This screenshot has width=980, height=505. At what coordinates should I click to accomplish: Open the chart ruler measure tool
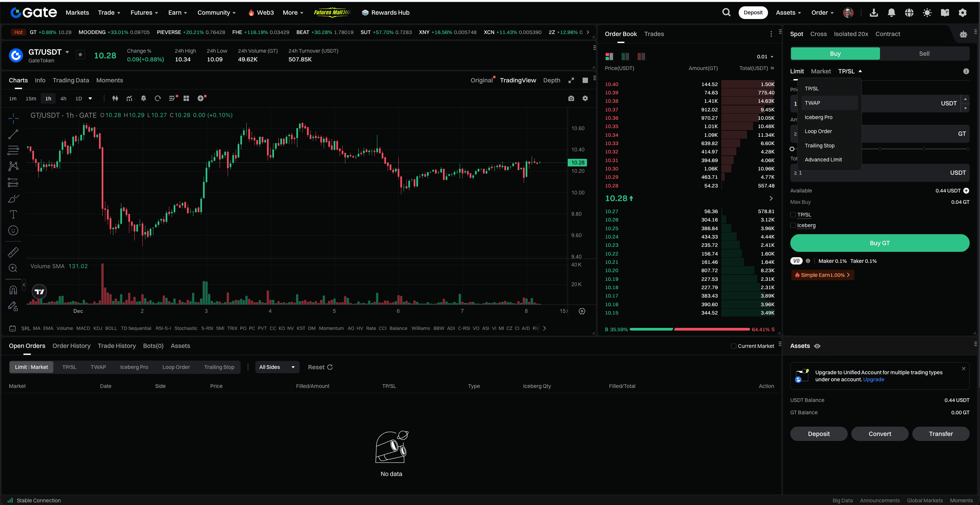coord(13,252)
